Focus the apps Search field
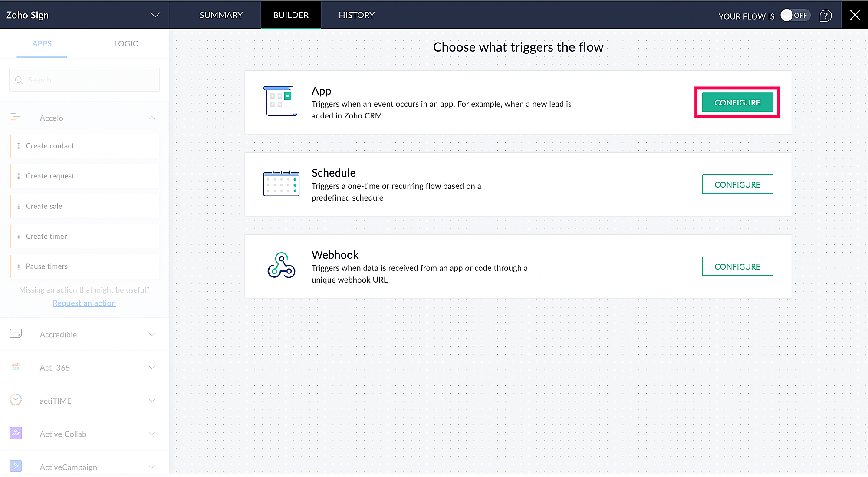This screenshot has height=477, width=868. point(84,80)
